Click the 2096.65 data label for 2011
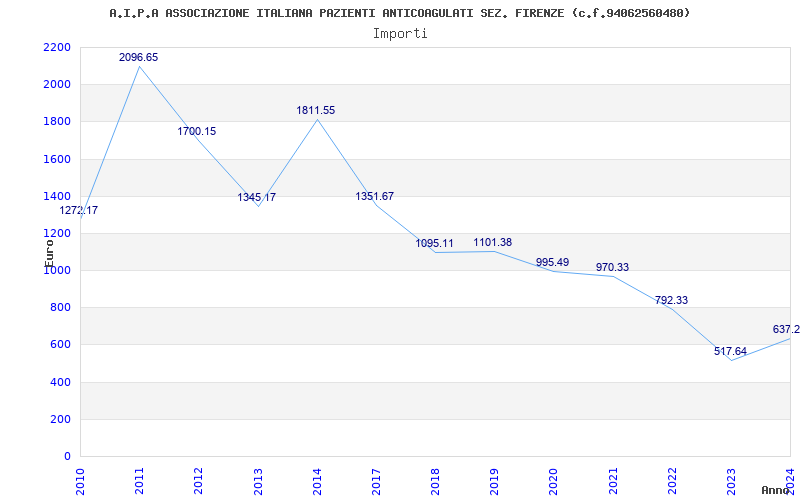The width and height of the screenshot is (800, 500). tap(138, 58)
